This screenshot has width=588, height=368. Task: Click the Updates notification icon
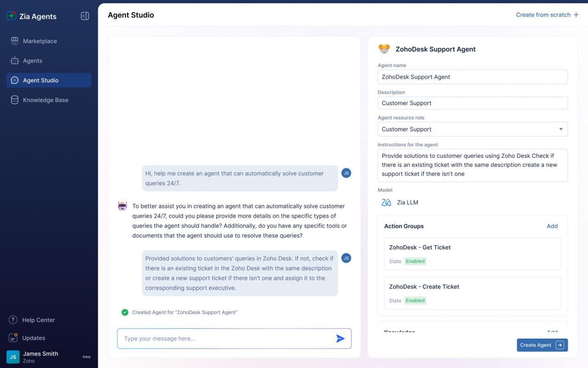(13, 338)
